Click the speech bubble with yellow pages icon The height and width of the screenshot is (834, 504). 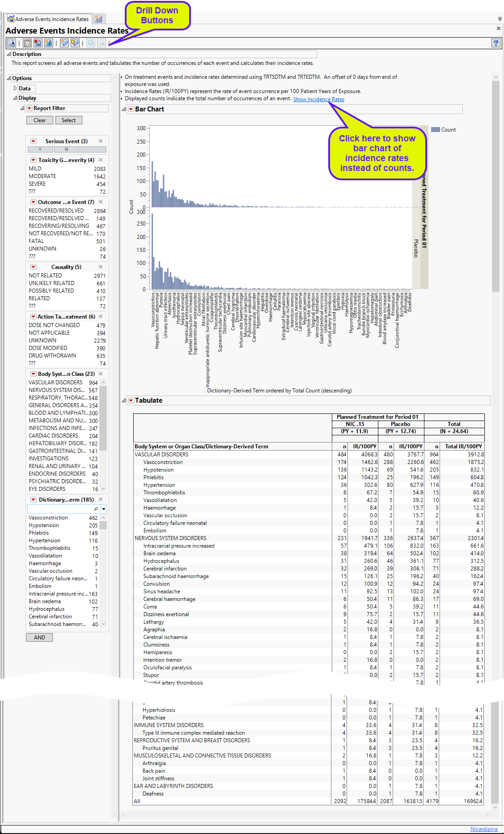[x=75, y=43]
